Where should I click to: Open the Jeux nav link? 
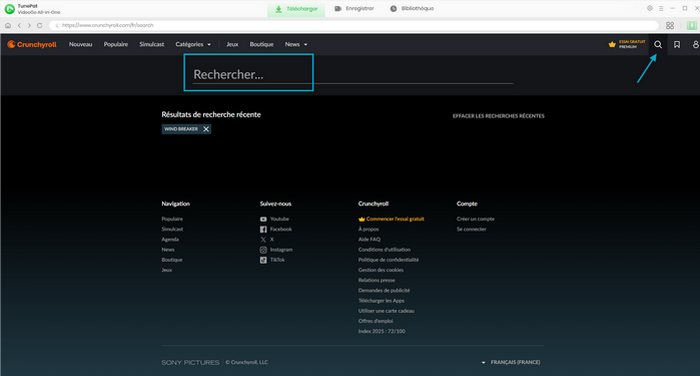point(232,44)
